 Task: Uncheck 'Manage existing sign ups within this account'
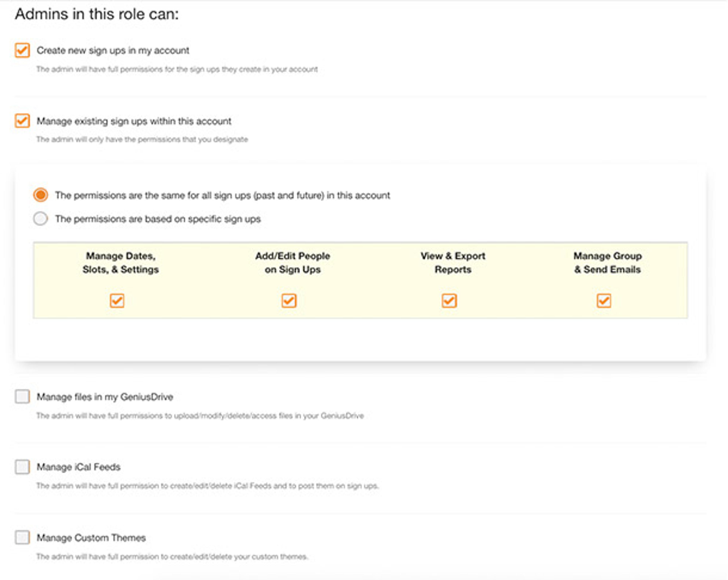pos(22,121)
